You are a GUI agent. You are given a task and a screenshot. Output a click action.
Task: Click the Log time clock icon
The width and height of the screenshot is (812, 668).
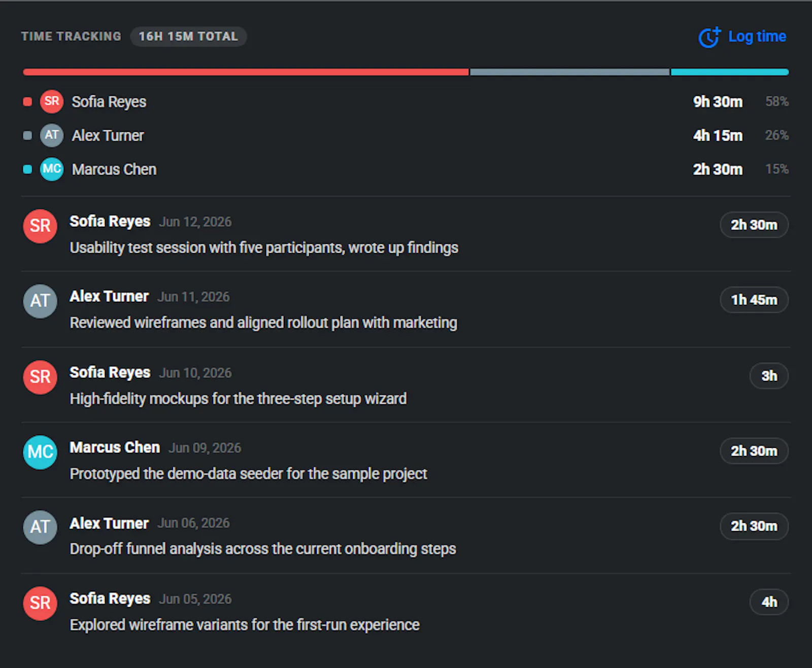tap(709, 37)
